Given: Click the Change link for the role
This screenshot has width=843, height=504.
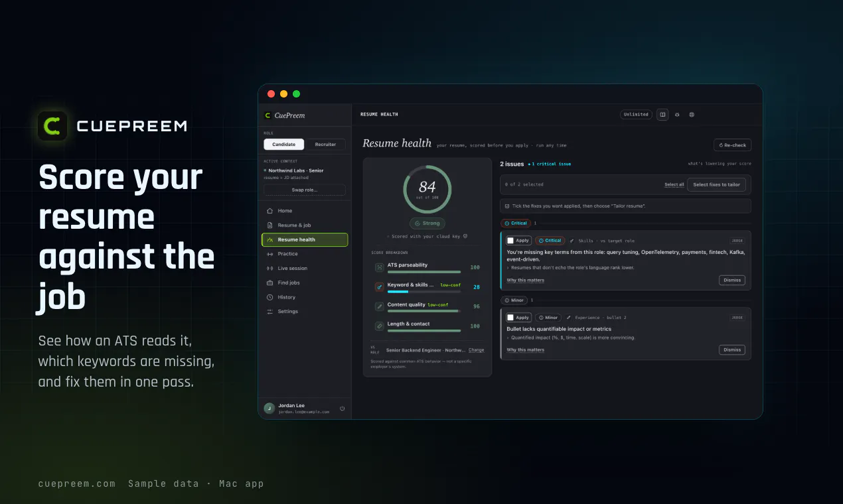Looking at the screenshot, I should pyautogui.click(x=476, y=350).
